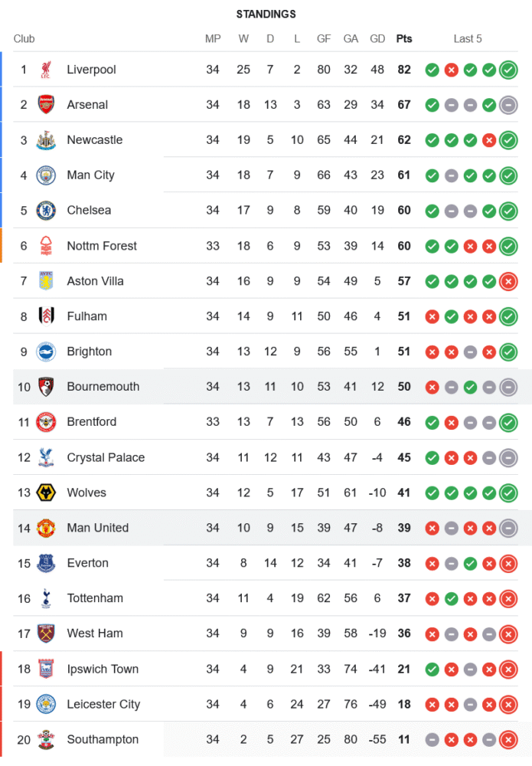Click the GD column header
The width and height of the screenshot is (532, 766).
tap(377, 39)
